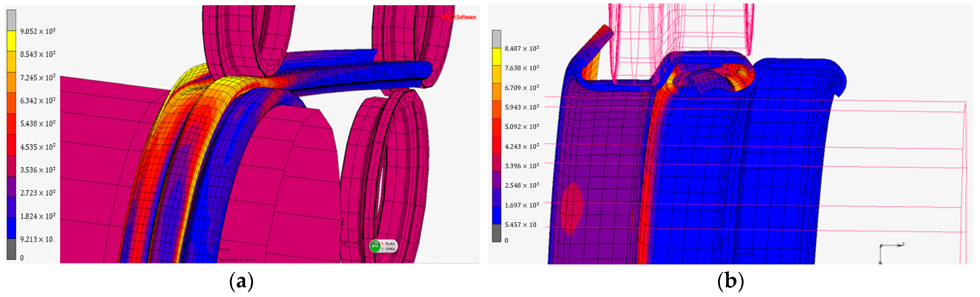The image size is (980, 297).
Task: Click the MSC Software logo
Action: [458, 17]
